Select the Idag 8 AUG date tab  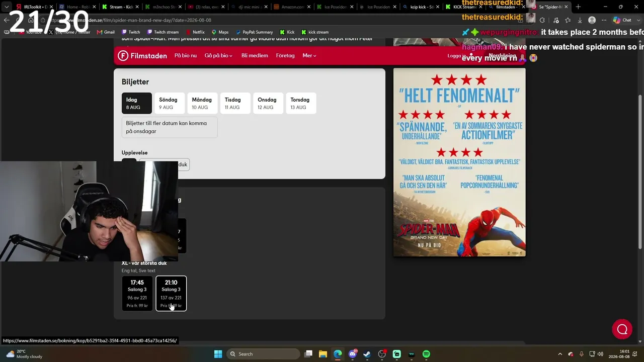[137, 103]
